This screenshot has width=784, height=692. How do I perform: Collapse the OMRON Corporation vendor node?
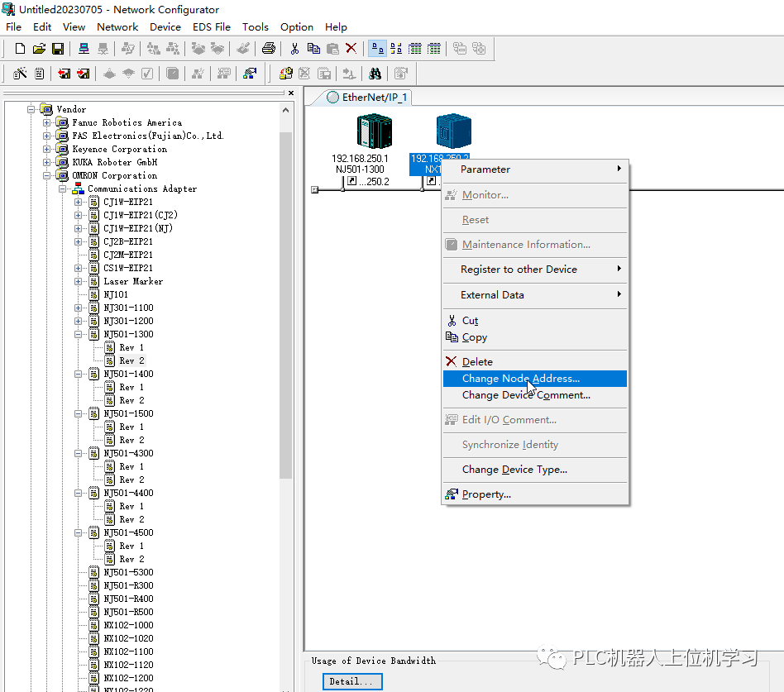click(x=47, y=176)
